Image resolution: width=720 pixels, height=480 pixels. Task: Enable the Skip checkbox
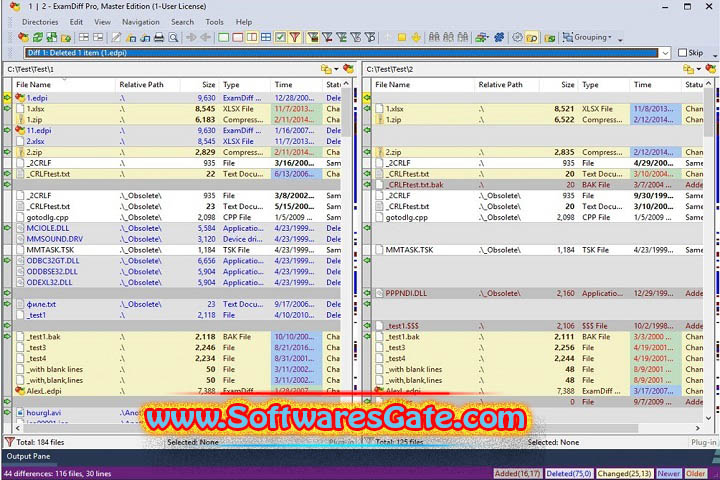[x=682, y=53]
